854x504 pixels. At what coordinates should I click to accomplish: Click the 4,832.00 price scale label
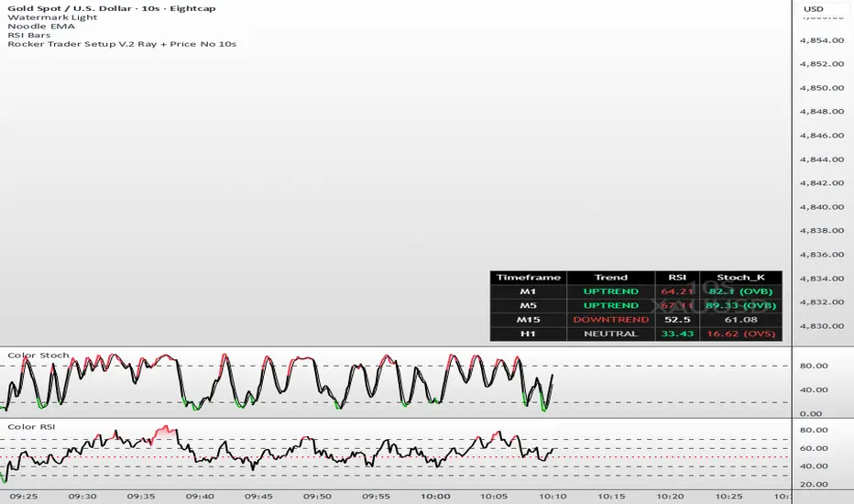pyautogui.click(x=822, y=301)
